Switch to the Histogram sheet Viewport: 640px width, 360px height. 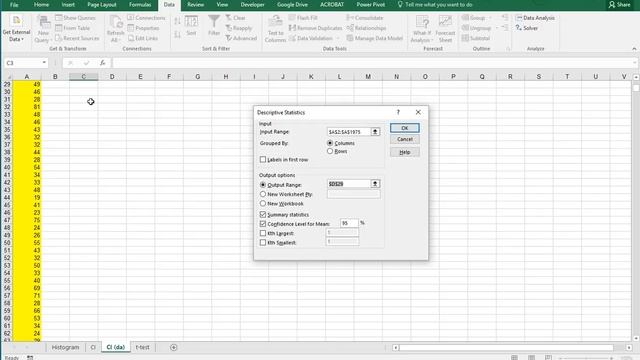click(65, 347)
